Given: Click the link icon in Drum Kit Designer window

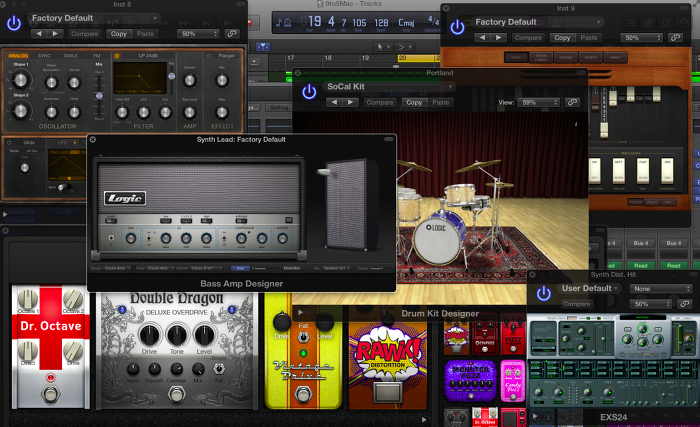Looking at the screenshot, I should tap(572, 102).
